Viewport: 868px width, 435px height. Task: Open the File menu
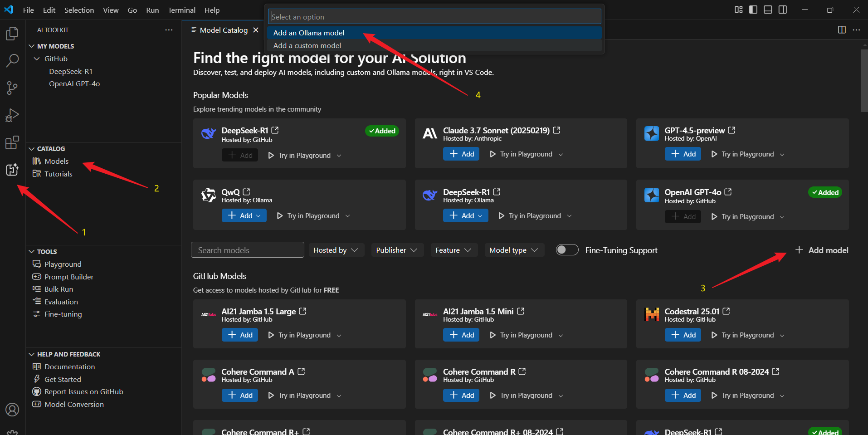click(29, 10)
